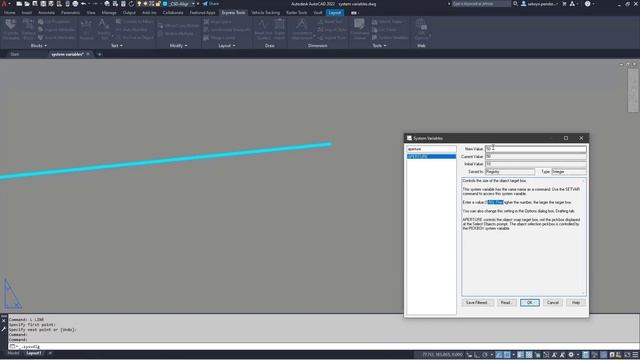Click command line customize wrench icon
The width and height of the screenshot is (640, 360).
tap(4, 329)
